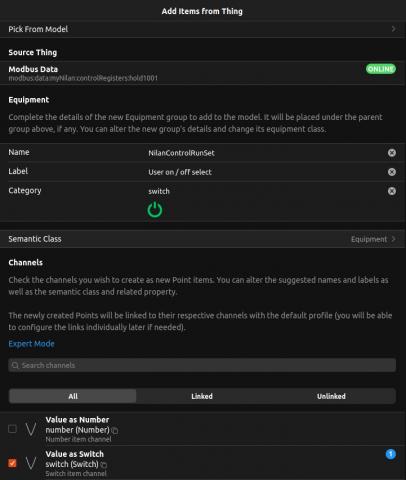406x480 pixels.
Task: Copy the number (Number) channel ID icon
Action: [115, 431]
